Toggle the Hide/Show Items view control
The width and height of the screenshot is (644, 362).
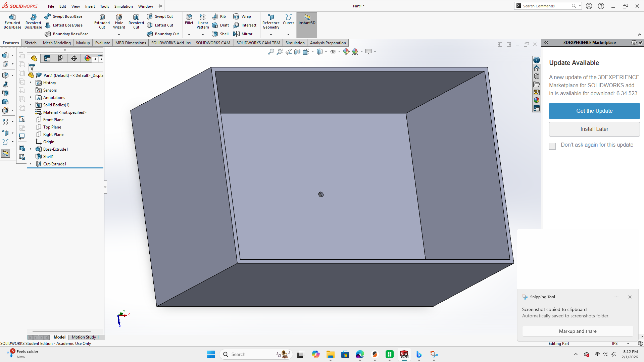333,52
